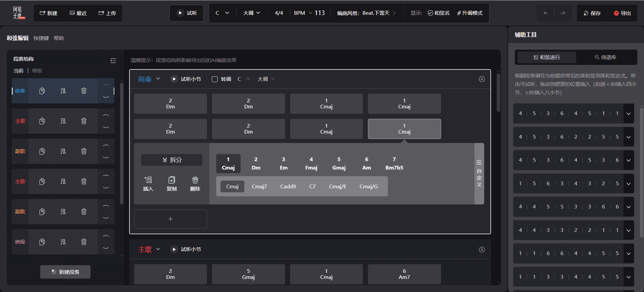
Task: Open the top 大调 mode dropdown
Action: (252, 13)
